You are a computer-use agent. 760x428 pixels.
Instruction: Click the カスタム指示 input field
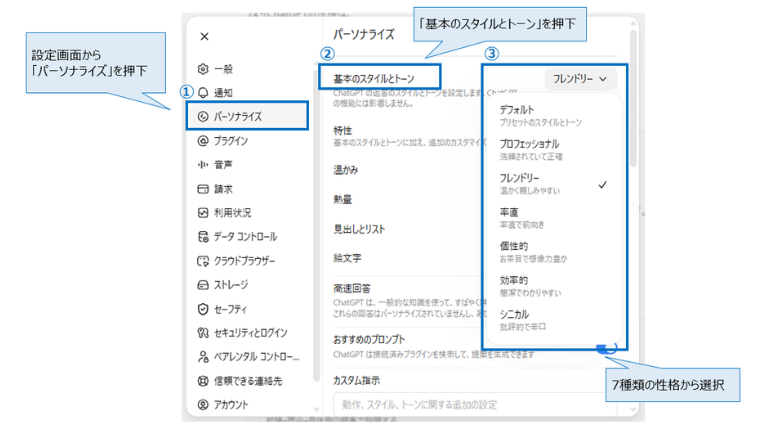point(475,404)
